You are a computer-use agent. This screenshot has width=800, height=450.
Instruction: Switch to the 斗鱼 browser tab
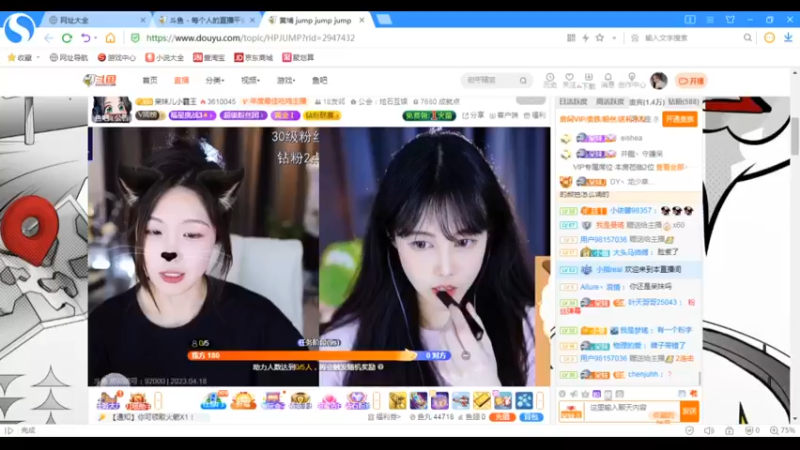click(206, 20)
